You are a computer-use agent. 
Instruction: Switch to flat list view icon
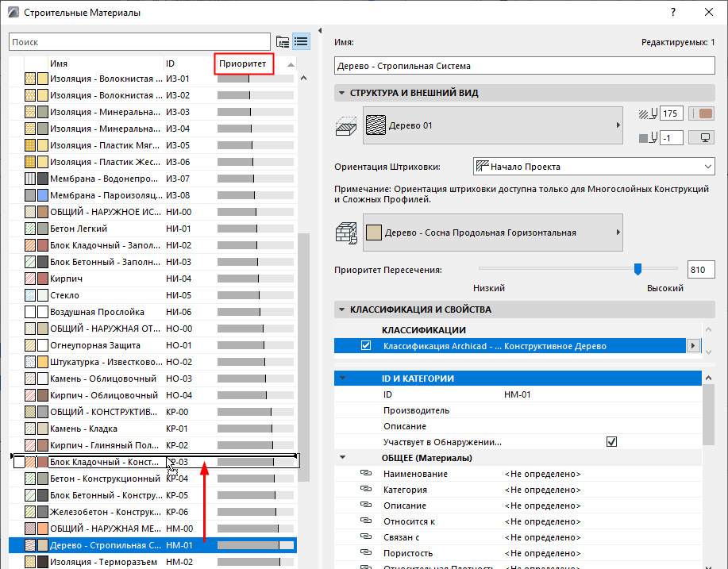[301, 42]
